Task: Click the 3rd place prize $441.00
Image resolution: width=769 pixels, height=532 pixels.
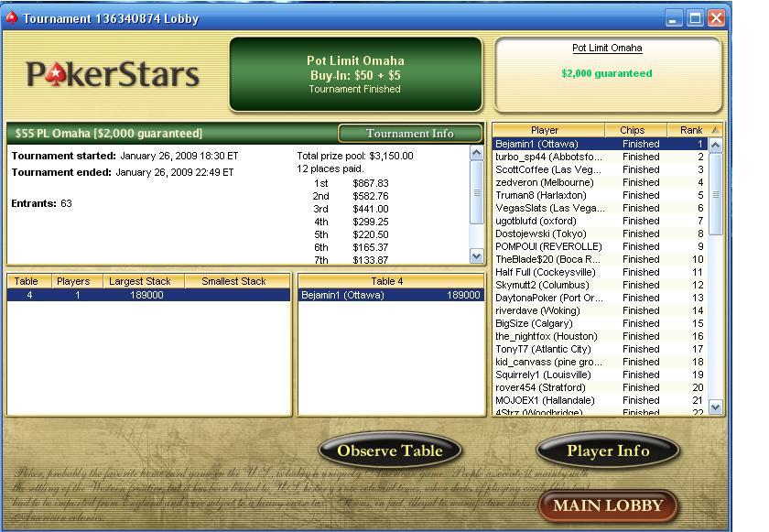Action: [x=370, y=209]
